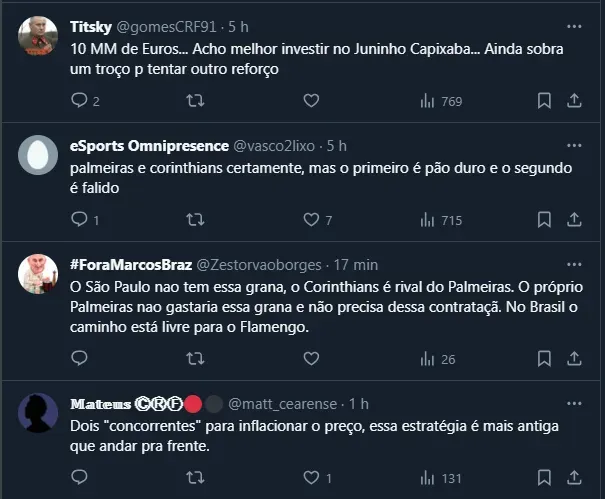605x499 pixels.
Task: Open @Zestorvaoborges profile link
Action: click(258, 265)
